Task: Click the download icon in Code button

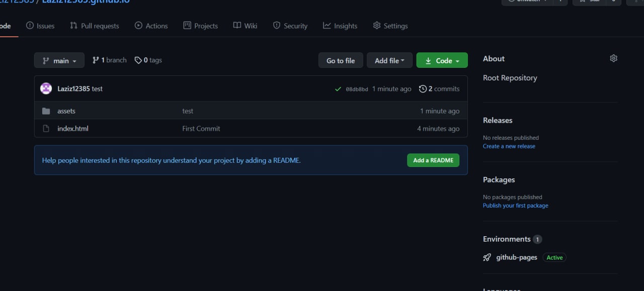Action: tap(428, 61)
